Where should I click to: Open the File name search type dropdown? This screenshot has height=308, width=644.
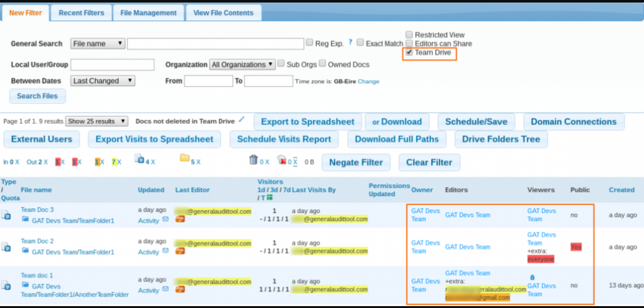(98, 43)
